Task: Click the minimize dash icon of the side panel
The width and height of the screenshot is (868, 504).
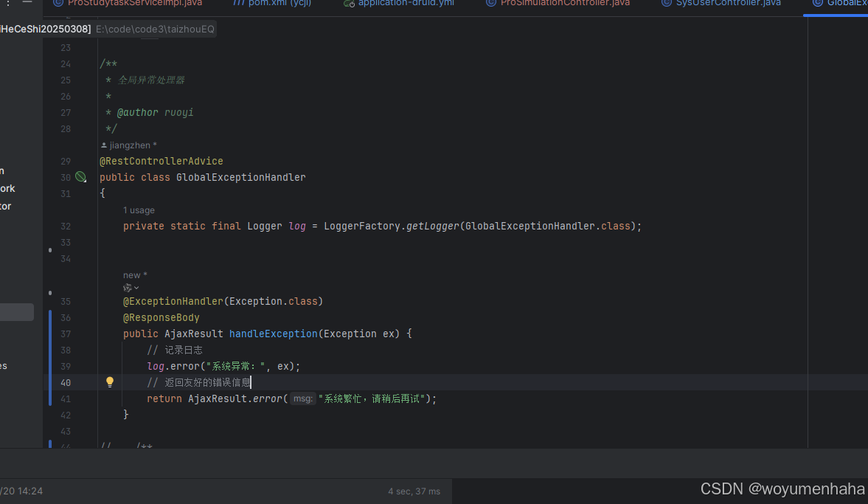Action: click(27, 2)
